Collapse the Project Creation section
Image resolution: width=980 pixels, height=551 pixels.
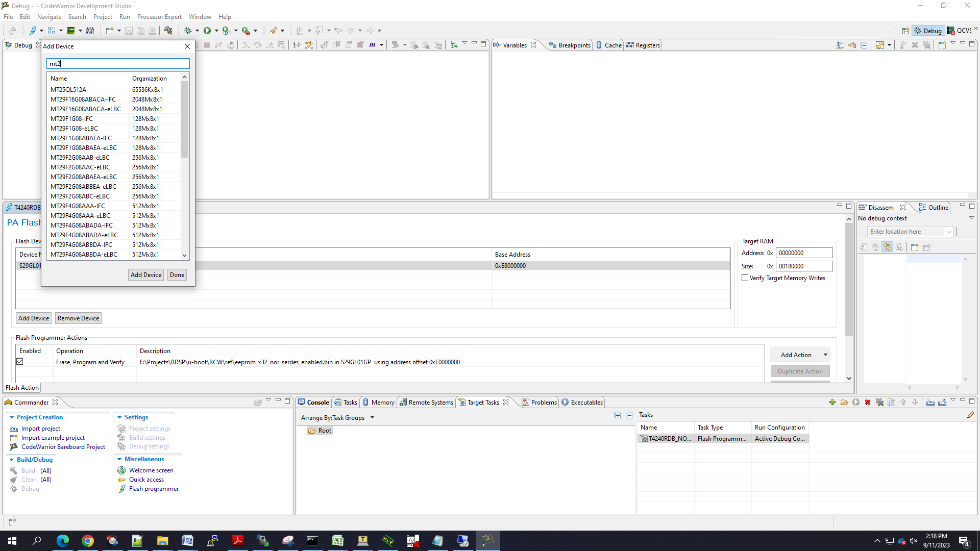[x=12, y=417]
